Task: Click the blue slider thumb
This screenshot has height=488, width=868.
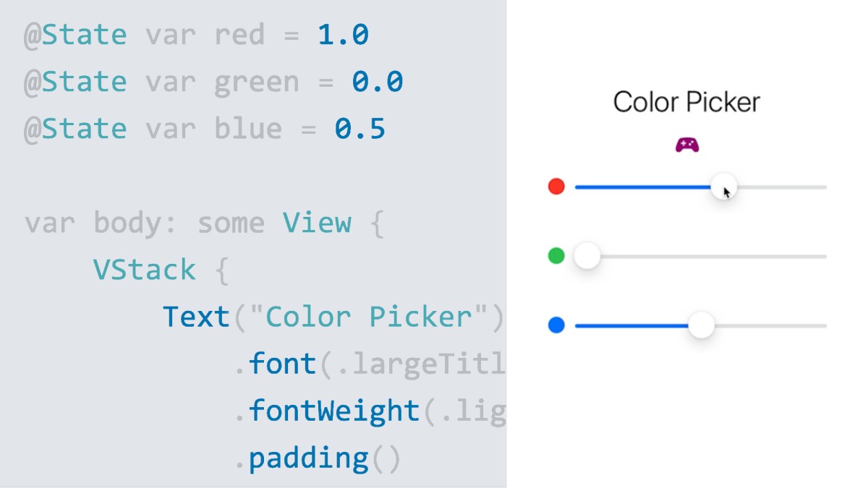Action: pos(701,325)
